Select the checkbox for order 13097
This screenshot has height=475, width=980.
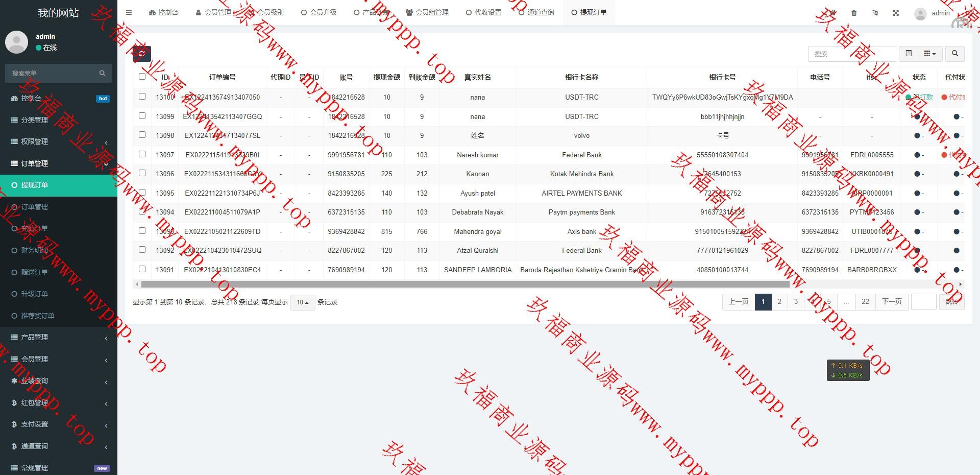click(x=142, y=154)
